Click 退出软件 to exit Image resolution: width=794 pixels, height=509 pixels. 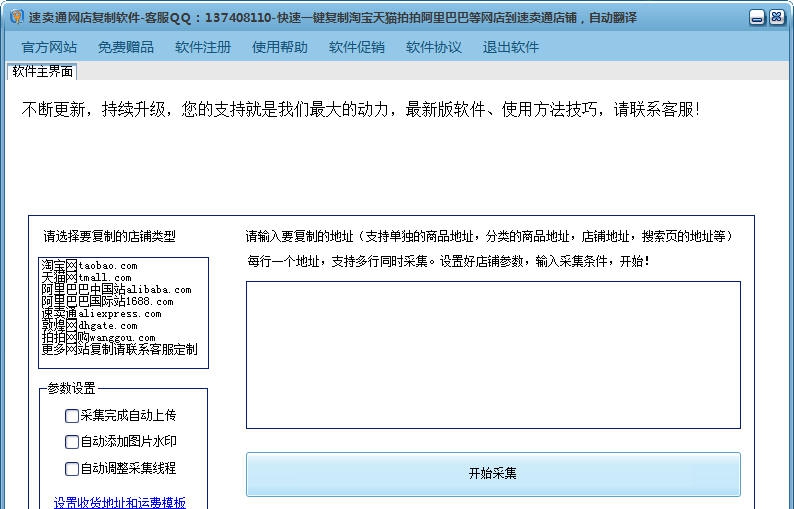pyautogui.click(x=511, y=47)
